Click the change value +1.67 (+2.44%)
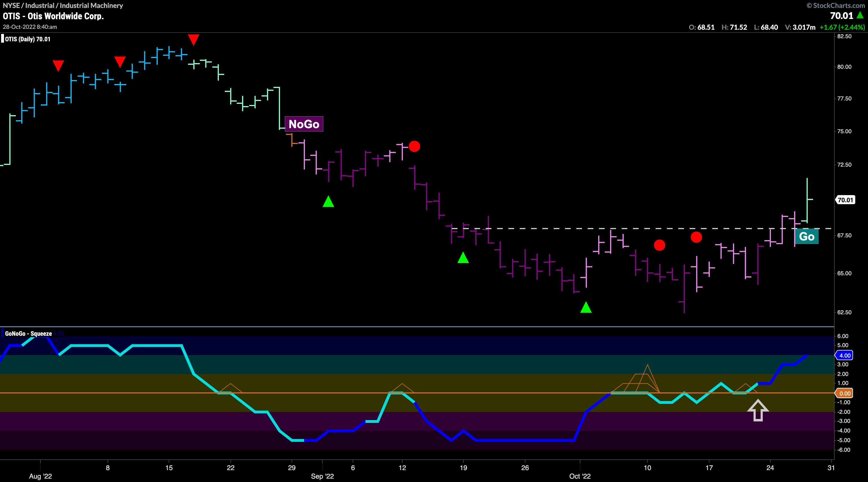 [842, 27]
